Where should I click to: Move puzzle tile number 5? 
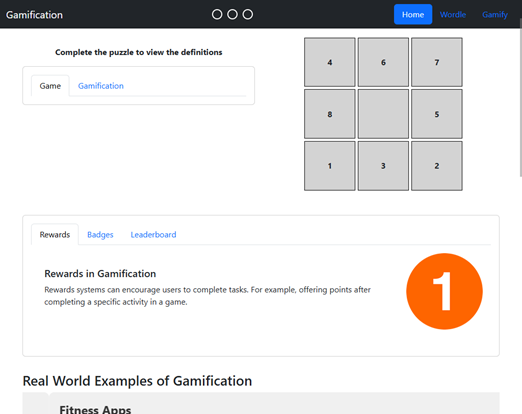437,114
